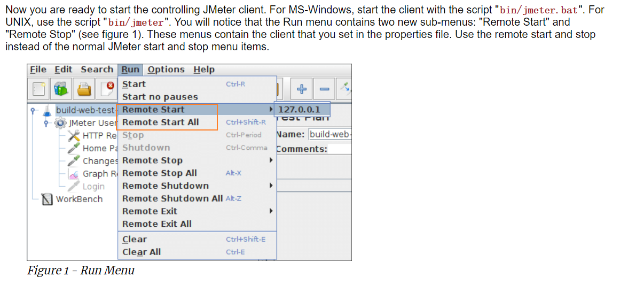
Task: Click the disabled Stop menu entry
Action: 197,135
